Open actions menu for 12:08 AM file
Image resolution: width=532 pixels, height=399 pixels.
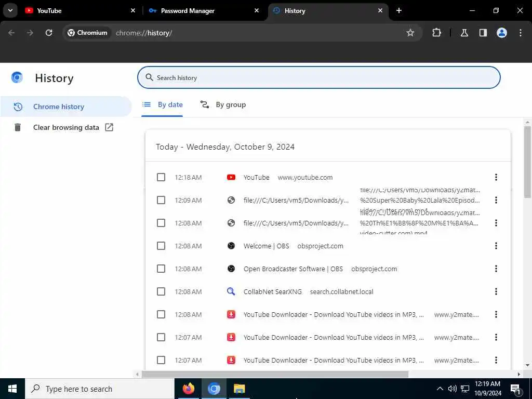496,223
